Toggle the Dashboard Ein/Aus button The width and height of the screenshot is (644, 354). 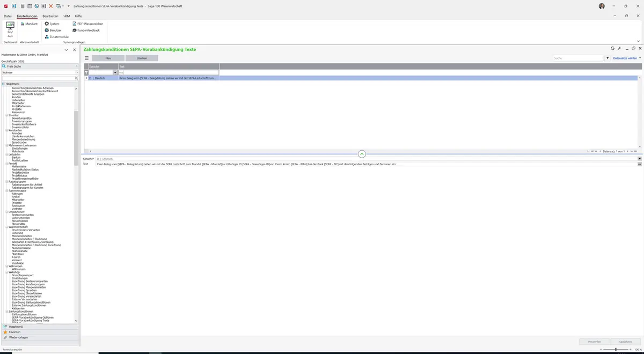point(10,29)
